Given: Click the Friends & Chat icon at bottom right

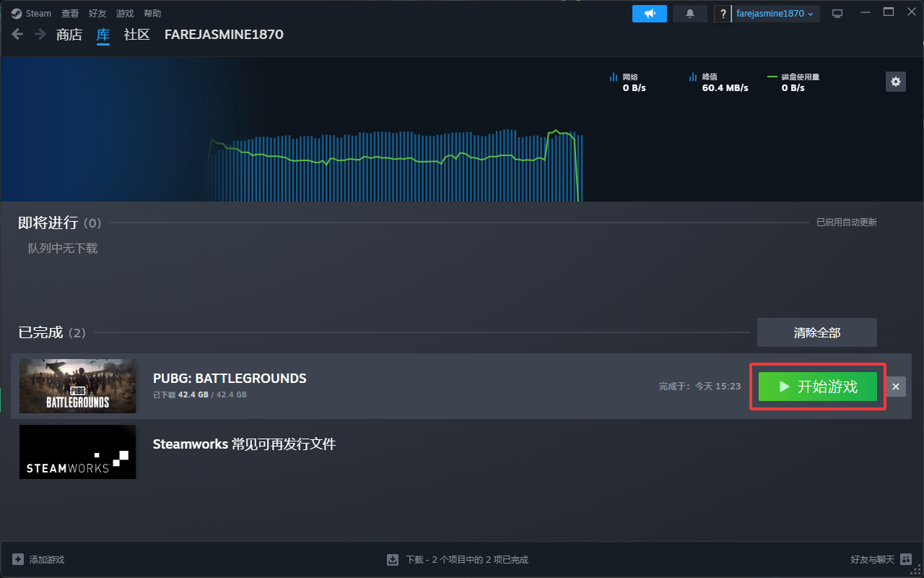Looking at the screenshot, I should pos(906,559).
